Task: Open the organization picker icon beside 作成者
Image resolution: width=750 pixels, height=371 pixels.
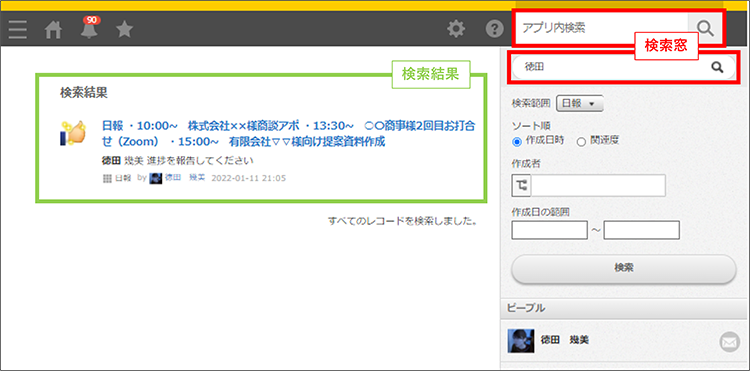Action: coord(521,186)
